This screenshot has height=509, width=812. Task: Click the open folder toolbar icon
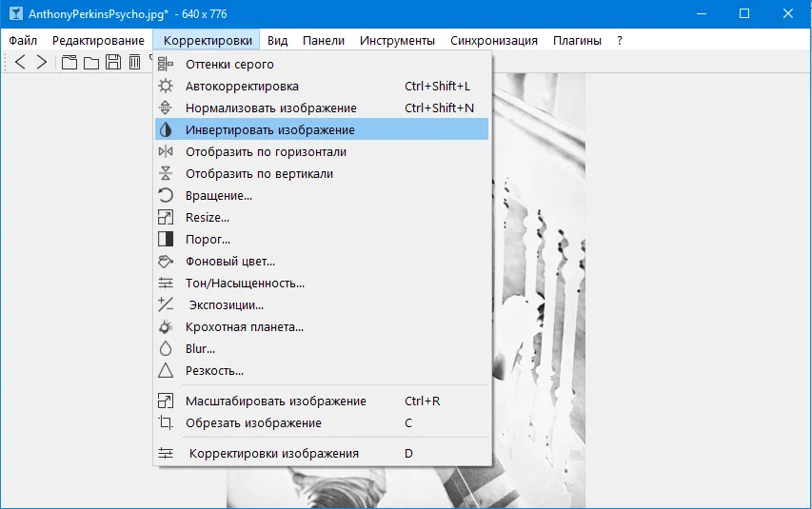(x=91, y=63)
